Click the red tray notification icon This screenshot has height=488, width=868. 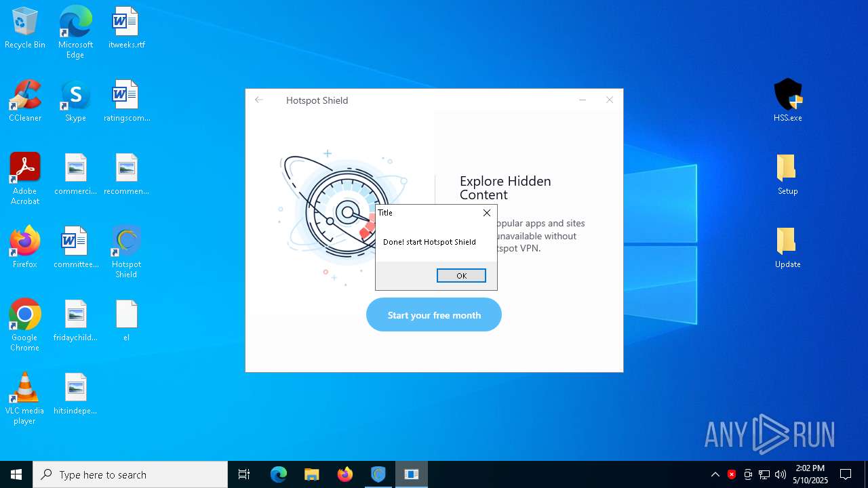732,474
